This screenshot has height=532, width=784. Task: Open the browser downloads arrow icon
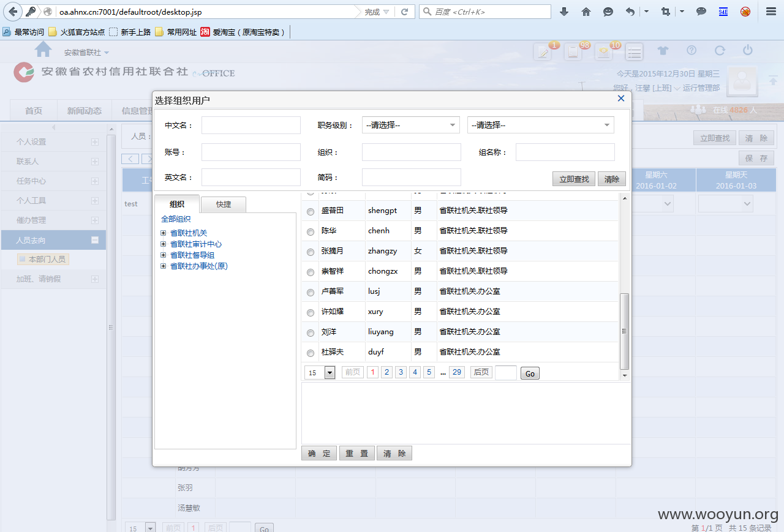[x=564, y=12]
